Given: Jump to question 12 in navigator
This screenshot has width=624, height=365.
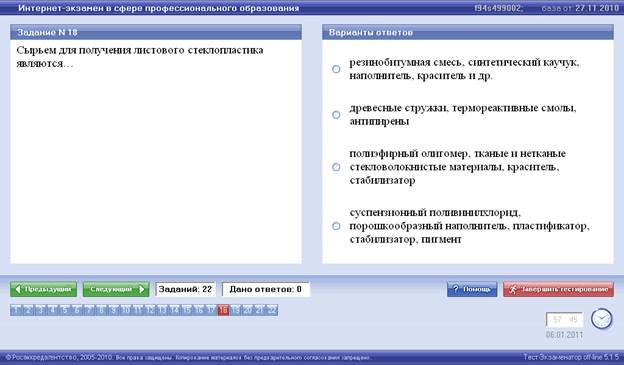Looking at the screenshot, I should click(x=150, y=310).
